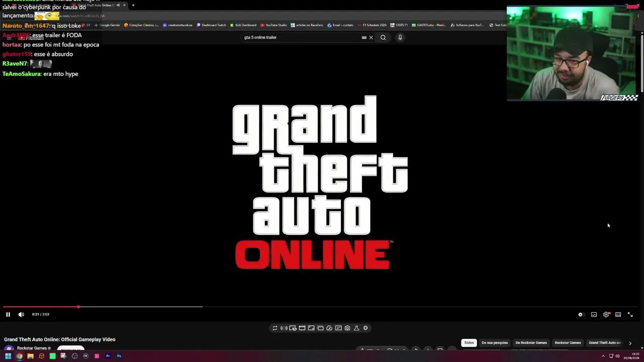The height and width of the screenshot is (362, 644).
Task: Select the 'Grand Theft Auto on...' filter chip
Action: [x=605, y=343]
